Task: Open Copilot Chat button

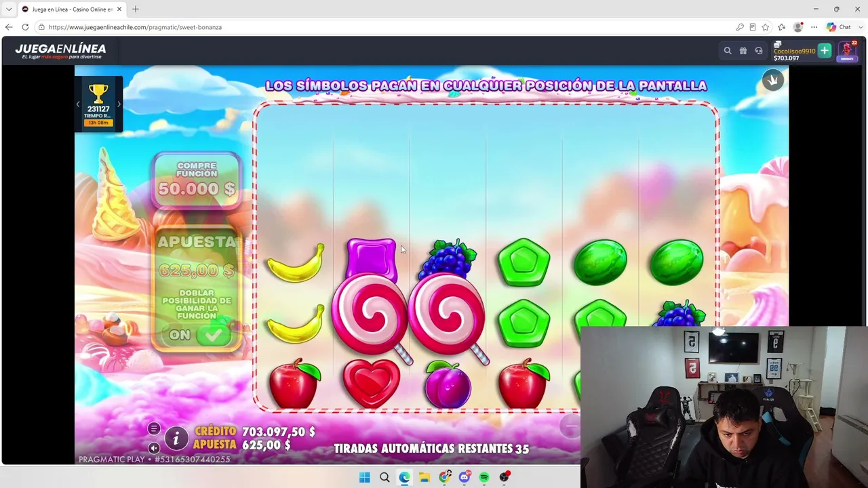Action: [x=839, y=27]
